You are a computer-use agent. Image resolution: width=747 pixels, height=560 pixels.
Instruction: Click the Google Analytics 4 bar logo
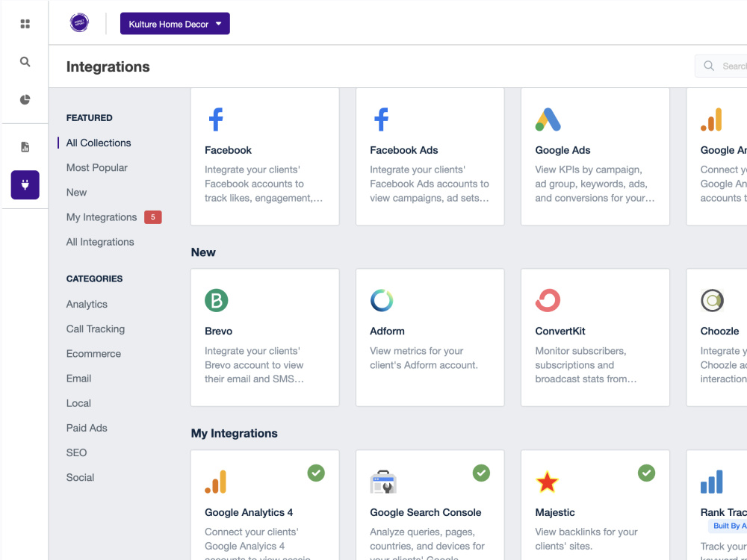(216, 482)
